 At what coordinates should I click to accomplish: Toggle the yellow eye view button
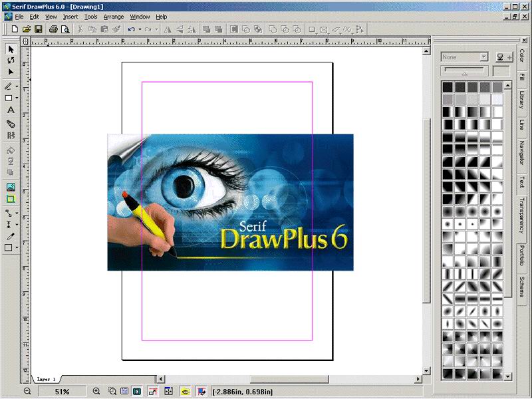coord(186,392)
